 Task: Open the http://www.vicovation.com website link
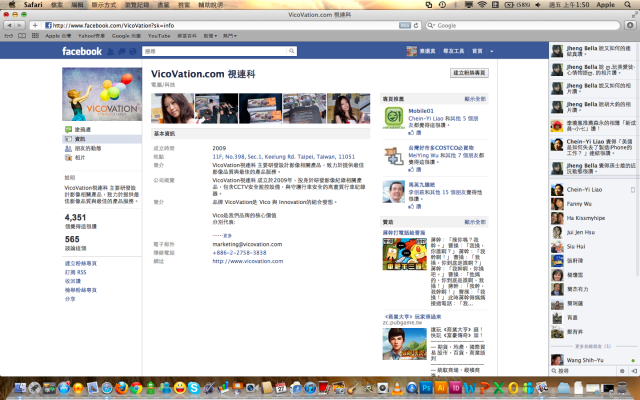[248, 261]
